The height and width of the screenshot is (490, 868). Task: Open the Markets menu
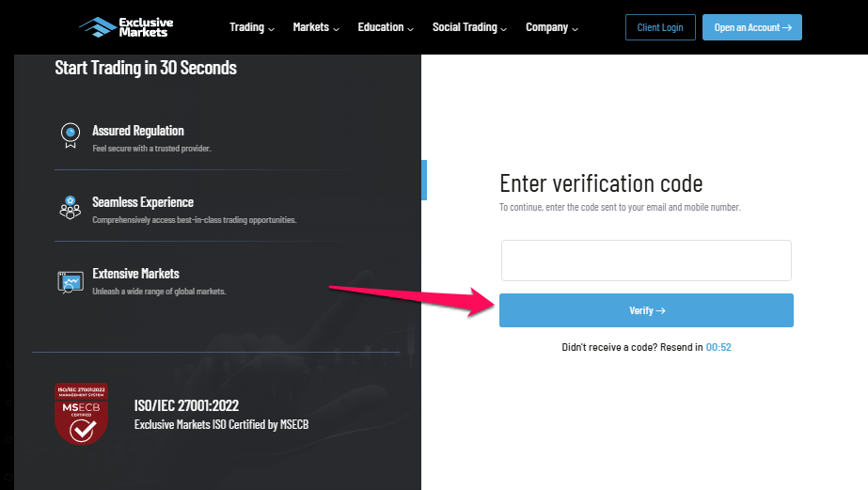pyautogui.click(x=316, y=27)
